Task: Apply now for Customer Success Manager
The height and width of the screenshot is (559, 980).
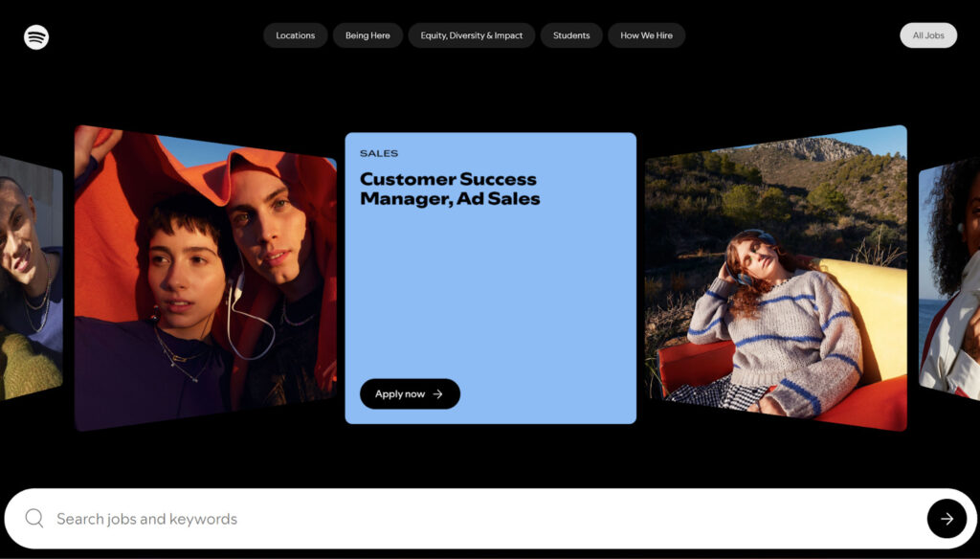Action: [410, 394]
